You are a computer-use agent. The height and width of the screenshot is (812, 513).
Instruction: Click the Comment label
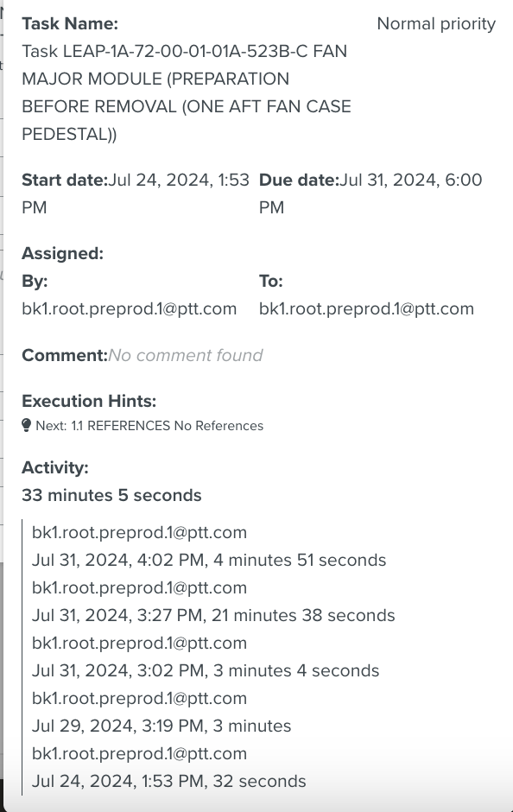point(65,355)
